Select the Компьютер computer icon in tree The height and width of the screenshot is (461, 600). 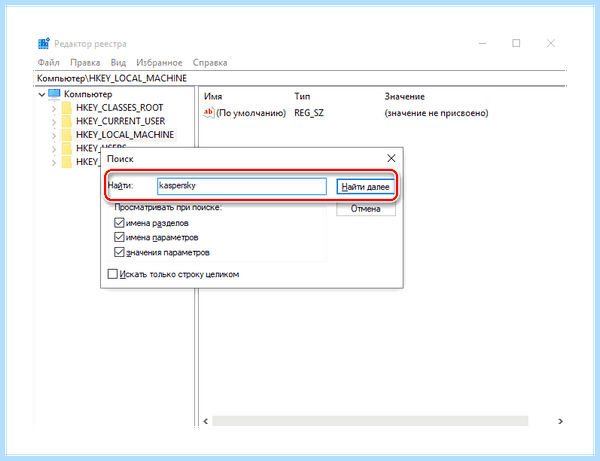(54, 94)
